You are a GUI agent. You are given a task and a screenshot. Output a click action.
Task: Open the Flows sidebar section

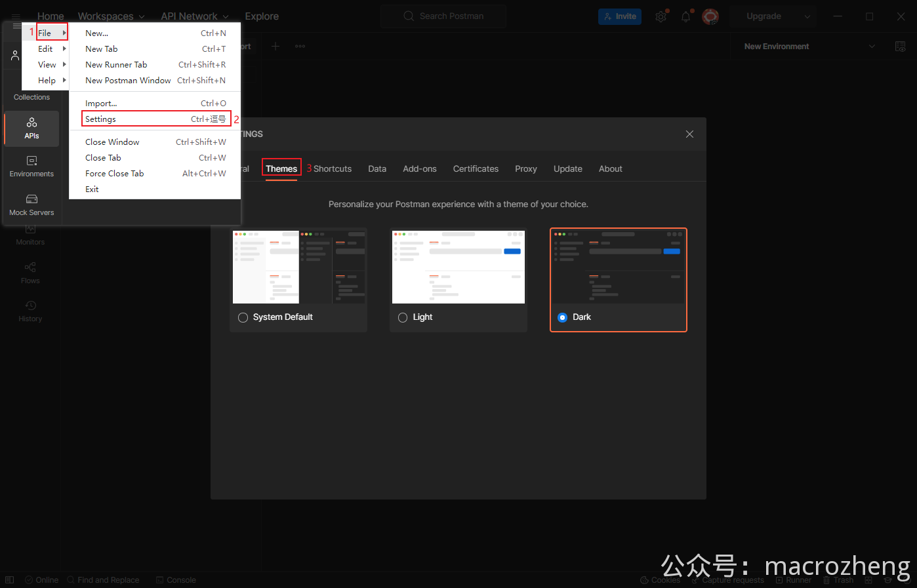click(x=30, y=273)
